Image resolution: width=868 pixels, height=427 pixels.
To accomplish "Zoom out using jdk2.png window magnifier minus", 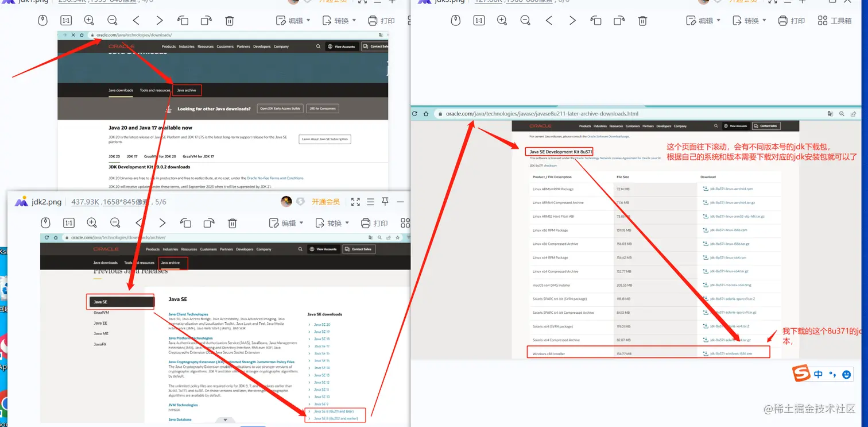I will pos(115,223).
